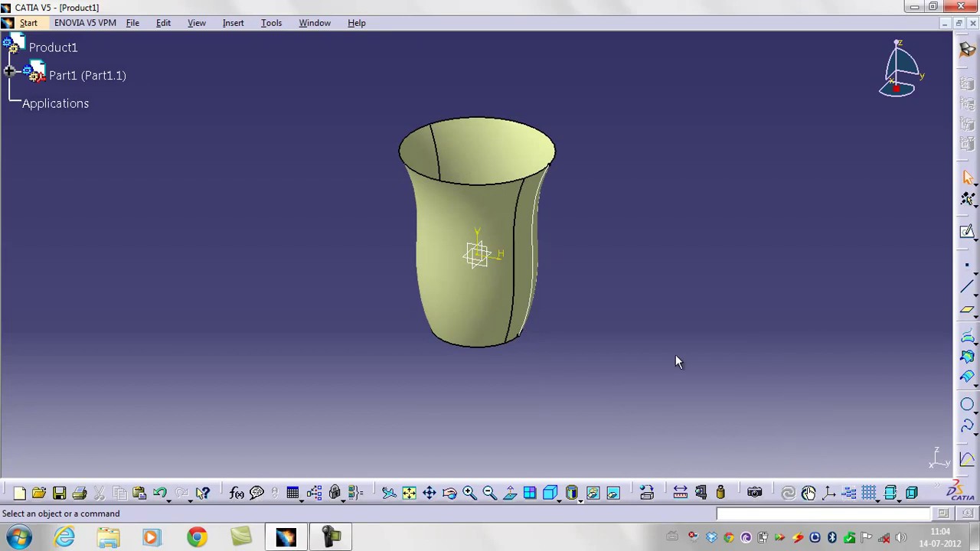The image size is (980, 551).
Task: Toggle Swap visible space icon
Action: [x=612, y=494]
